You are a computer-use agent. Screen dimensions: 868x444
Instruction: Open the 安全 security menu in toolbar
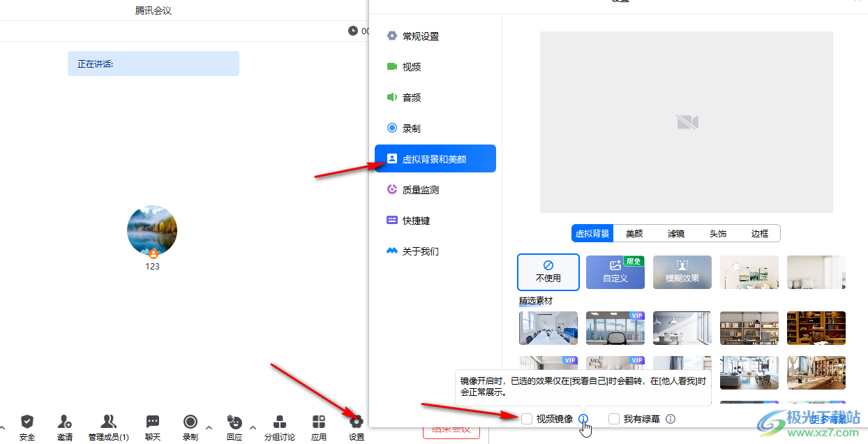[x=27, y=427]
